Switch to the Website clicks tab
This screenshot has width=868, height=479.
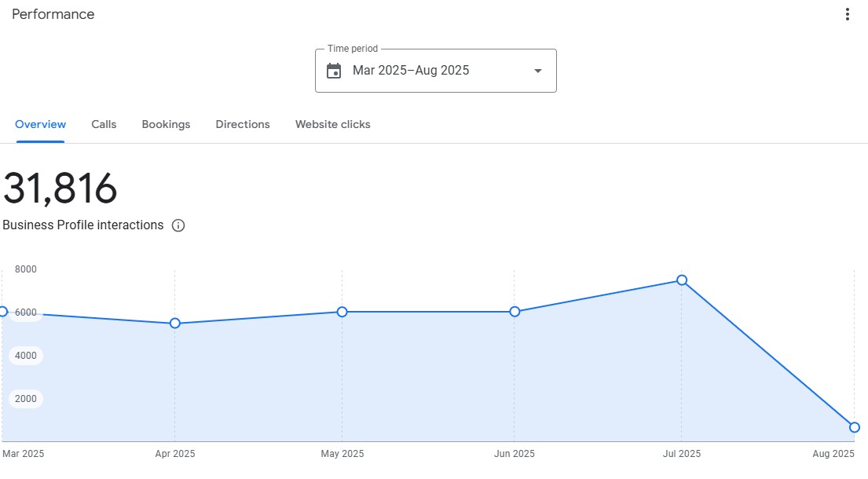pos(333,124)
